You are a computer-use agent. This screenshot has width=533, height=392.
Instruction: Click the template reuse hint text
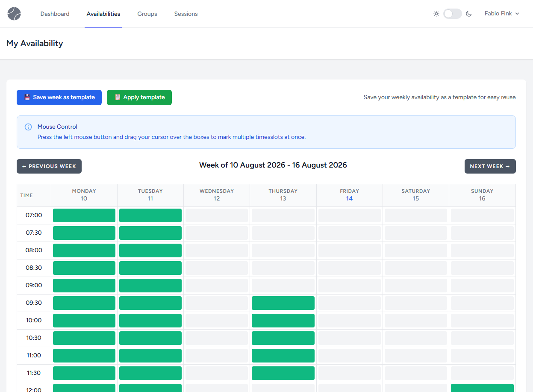coord(439,97)
